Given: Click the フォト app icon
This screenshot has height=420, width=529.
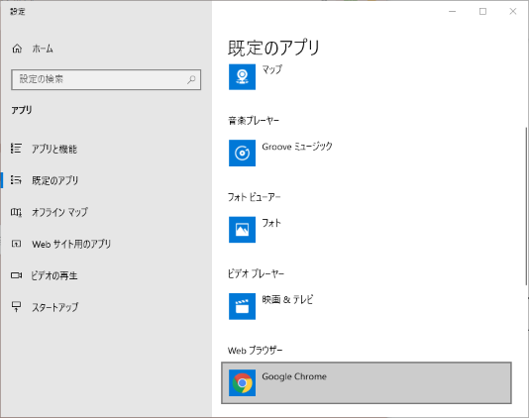Looking at the screenshot, I should point(242,230).
